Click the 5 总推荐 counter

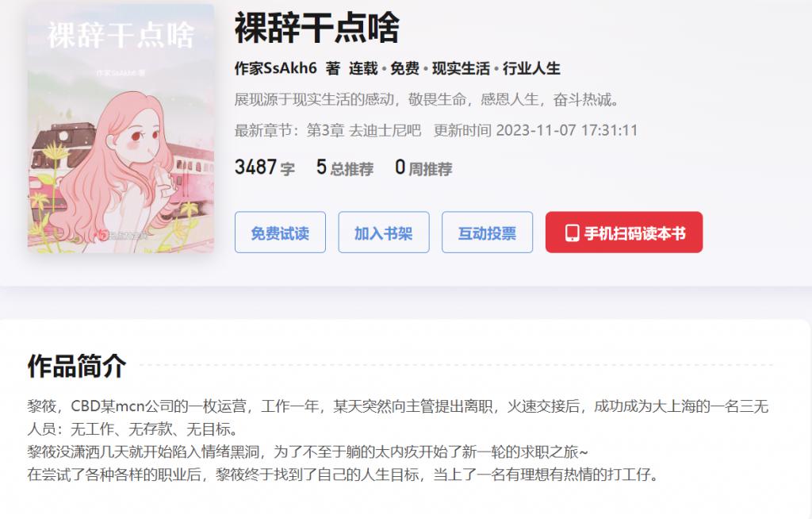(x=345, y=167)
